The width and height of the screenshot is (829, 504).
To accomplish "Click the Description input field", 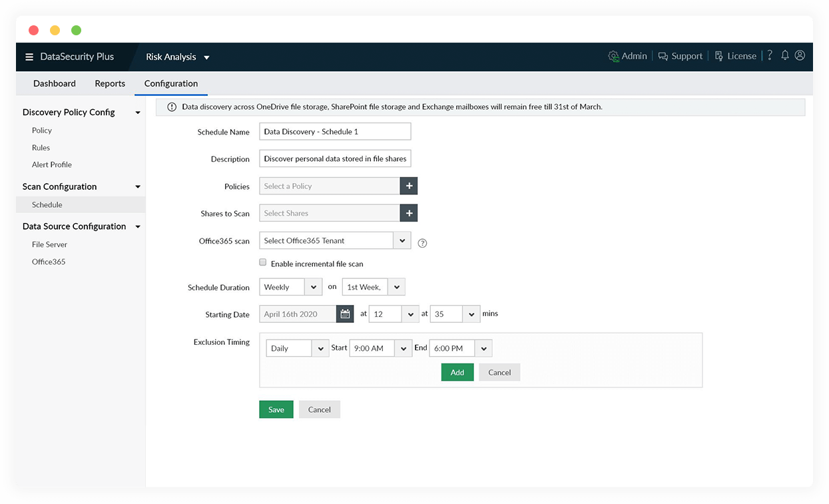I will (x=335, y=159).
